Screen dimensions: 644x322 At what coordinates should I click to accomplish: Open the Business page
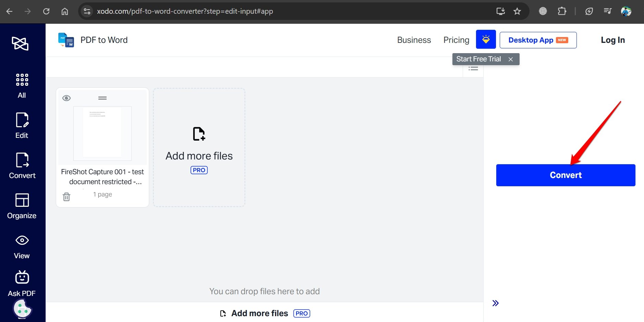414,40
